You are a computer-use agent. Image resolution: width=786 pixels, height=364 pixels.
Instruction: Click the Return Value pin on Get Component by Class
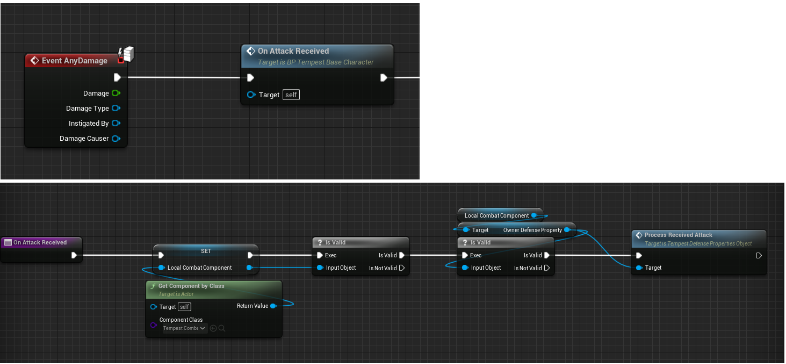tap(273, 306)
